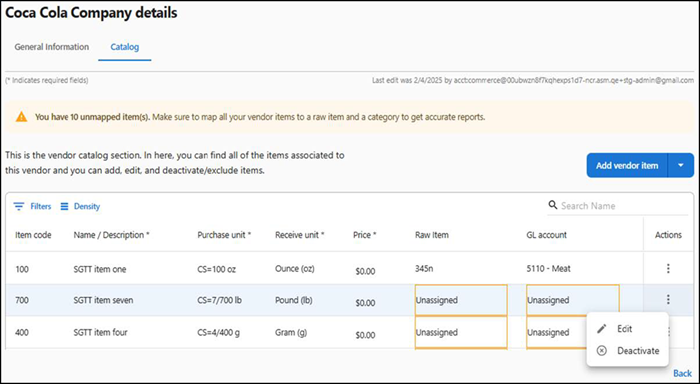Click the GL account column header
The image size is (700, 384).
pyautogui.click(x=546, y=235)
